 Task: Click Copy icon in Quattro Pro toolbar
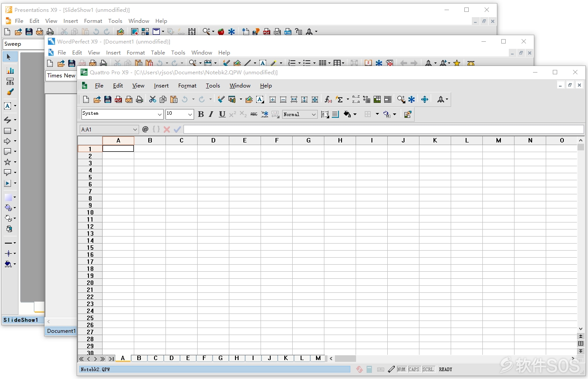pyautogui.click(x=163, y=100)
